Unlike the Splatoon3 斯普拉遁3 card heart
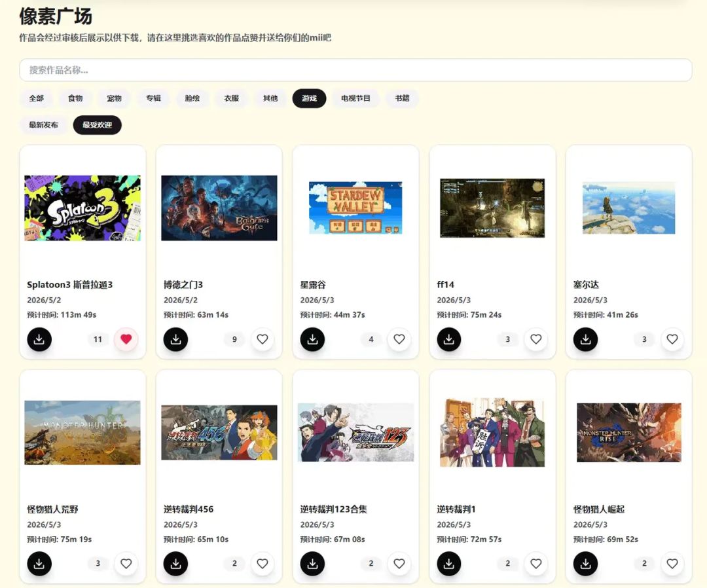The width and height of the screenshot is (707, 588). (x=126, y=339)
